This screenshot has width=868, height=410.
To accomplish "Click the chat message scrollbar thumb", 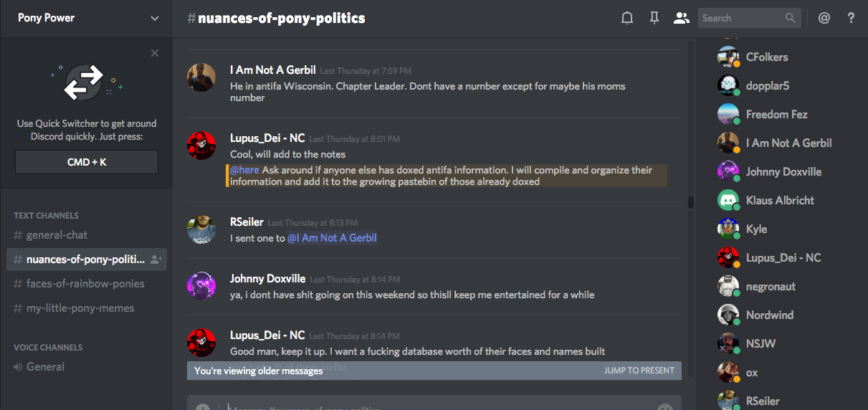I will click(x=691, y=201).
